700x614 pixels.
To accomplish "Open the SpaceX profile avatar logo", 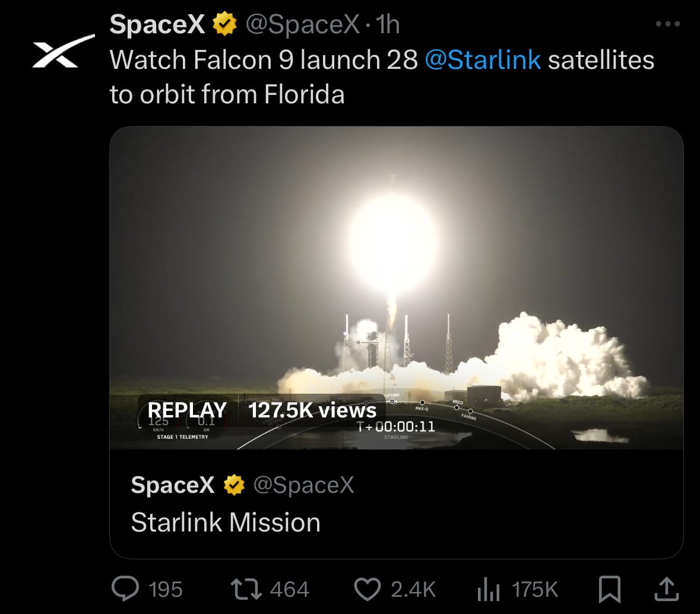I will [x=63, y=51].
